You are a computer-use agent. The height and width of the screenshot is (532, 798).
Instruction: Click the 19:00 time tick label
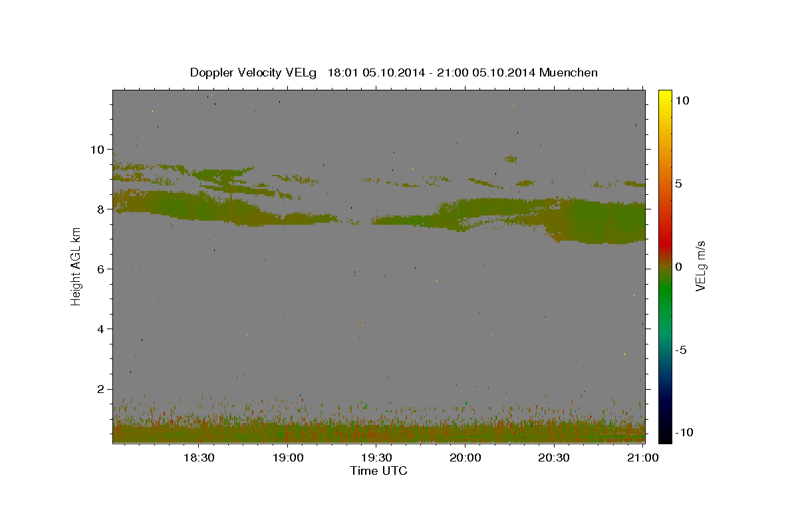pos(287,458)
